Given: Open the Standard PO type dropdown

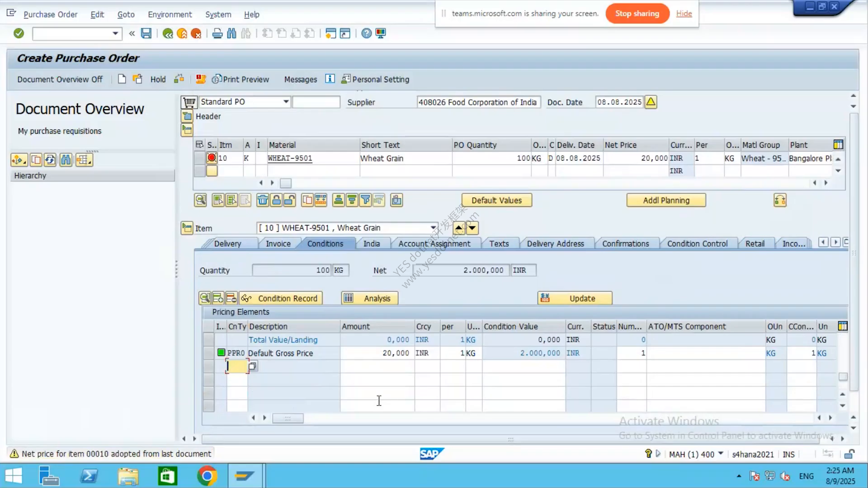Looking at the screenshot, I should (286, 102).
